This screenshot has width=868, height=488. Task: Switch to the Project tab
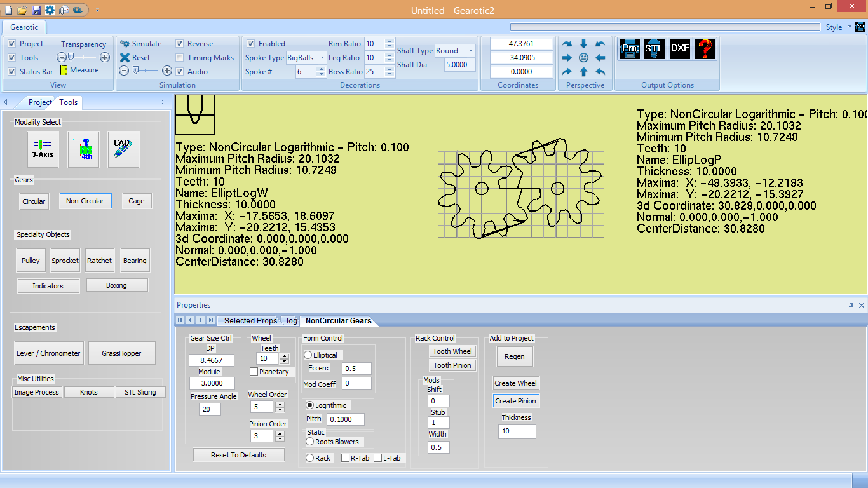click(x=39, y=102)
